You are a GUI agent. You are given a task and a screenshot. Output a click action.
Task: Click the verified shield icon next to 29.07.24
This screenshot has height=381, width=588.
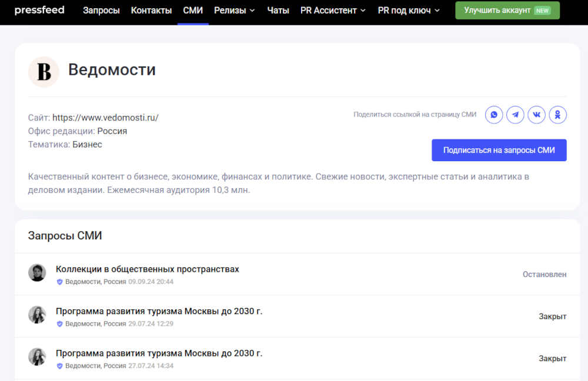click(x=59, y=323)
